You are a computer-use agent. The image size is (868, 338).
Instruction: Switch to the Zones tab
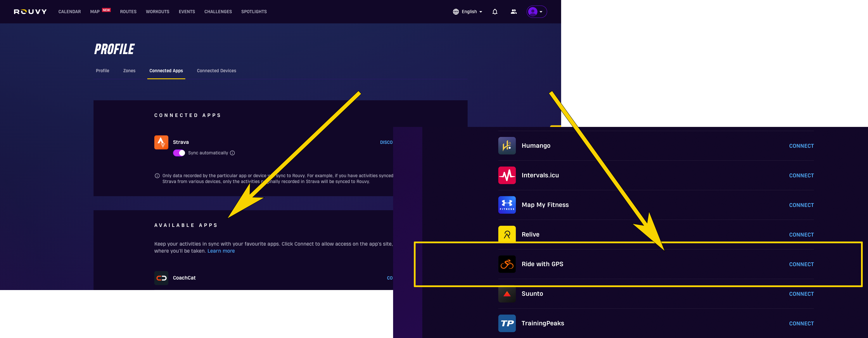click(129, 71)
